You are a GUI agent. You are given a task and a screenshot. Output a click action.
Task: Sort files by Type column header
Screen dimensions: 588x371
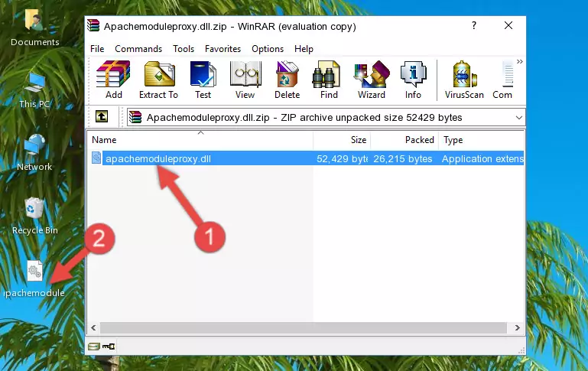[x=481, y=140]
